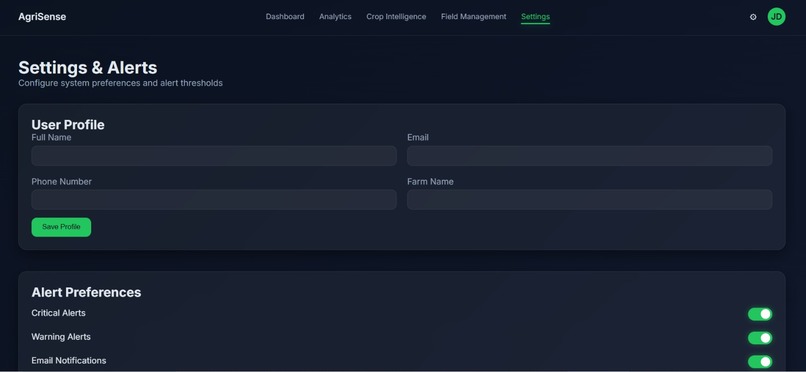
Task: Open the Analytics tab
Action: coord(335,17)
